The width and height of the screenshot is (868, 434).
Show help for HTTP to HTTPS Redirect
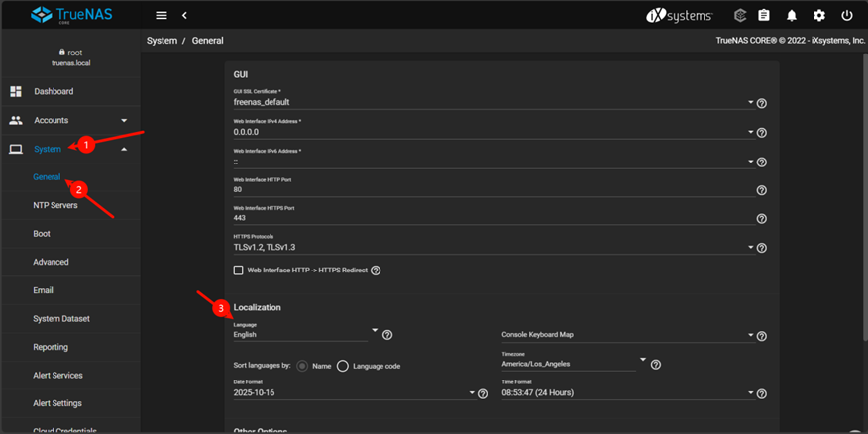376,271
